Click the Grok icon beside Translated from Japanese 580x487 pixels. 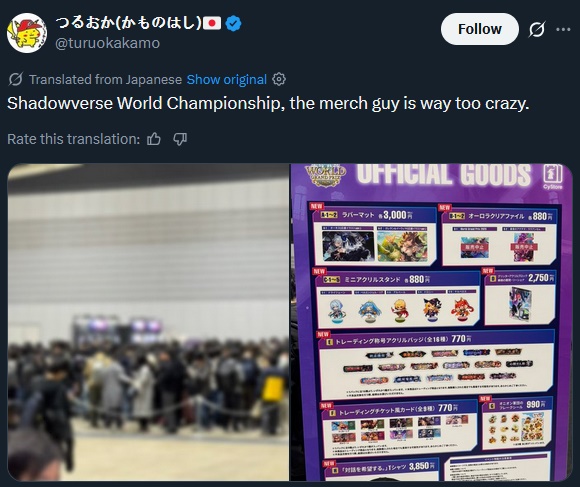pyautogui.click(x=16, y=79)
